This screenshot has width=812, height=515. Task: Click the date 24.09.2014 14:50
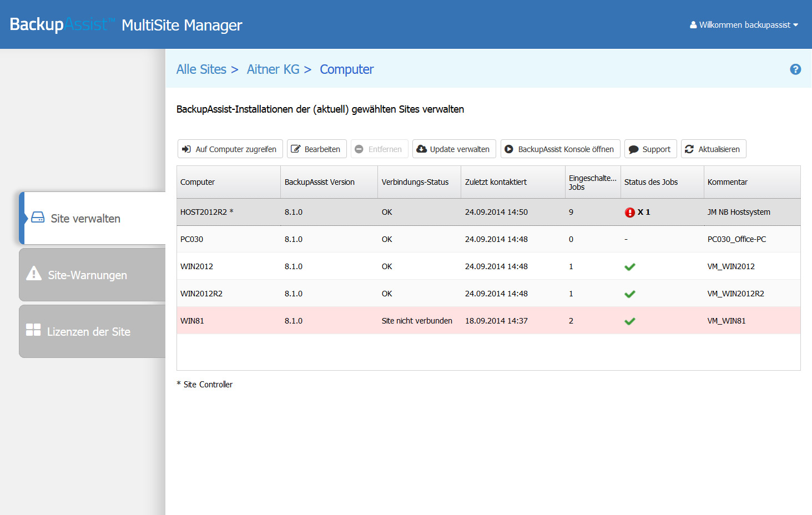496,212
